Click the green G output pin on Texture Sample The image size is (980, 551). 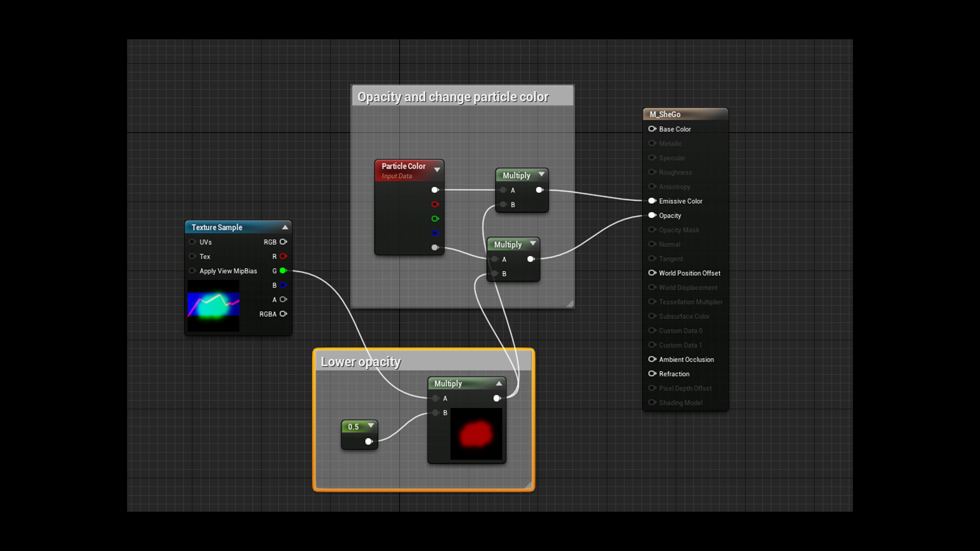283,271
